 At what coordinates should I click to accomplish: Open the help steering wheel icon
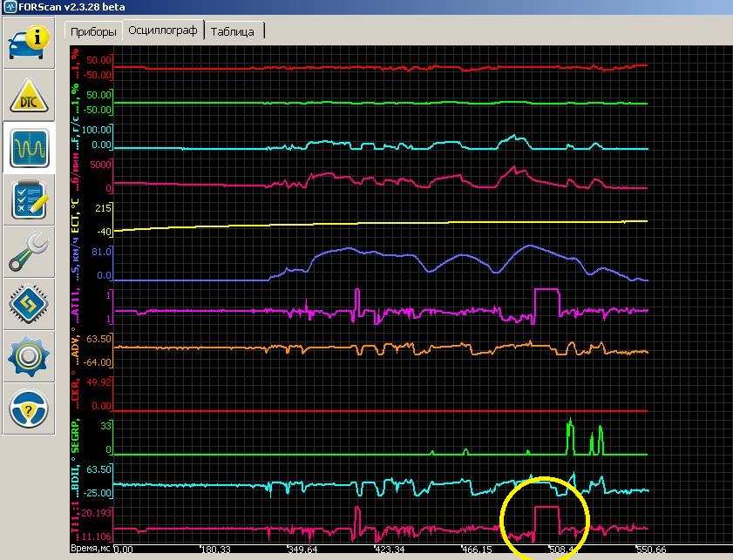coord(29,408)
